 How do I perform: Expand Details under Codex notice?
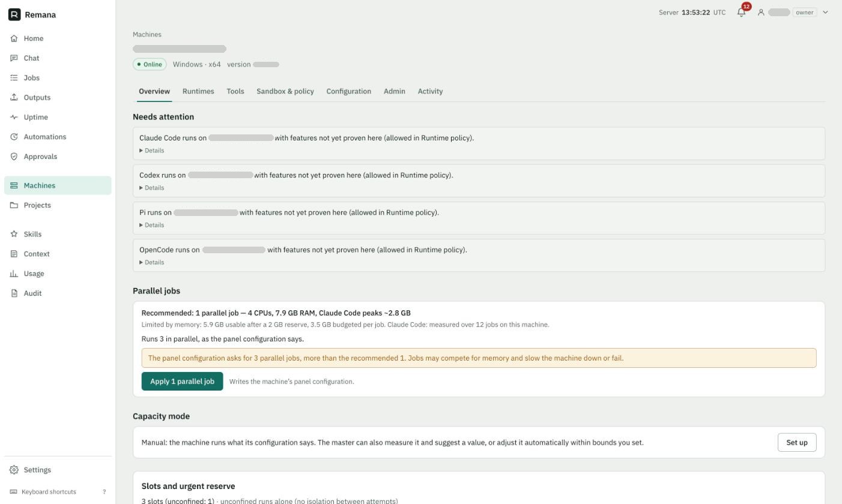[x=152, y=188]
